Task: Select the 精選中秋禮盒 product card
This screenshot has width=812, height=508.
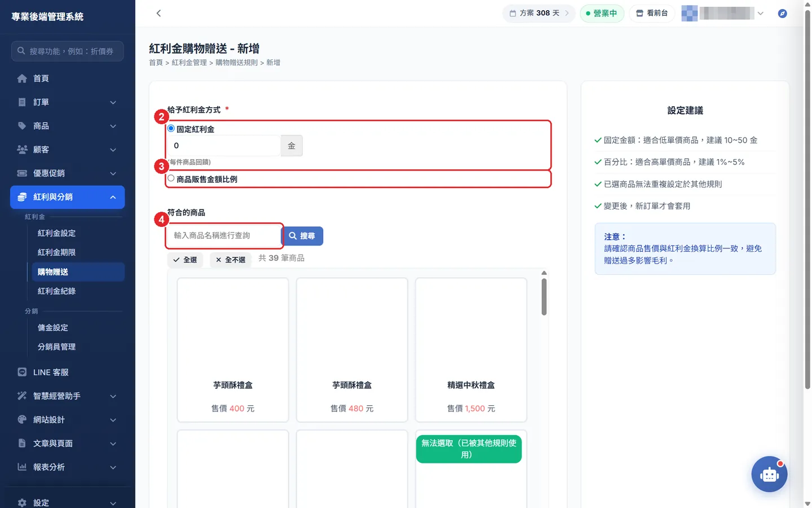Action: [471, 350]
